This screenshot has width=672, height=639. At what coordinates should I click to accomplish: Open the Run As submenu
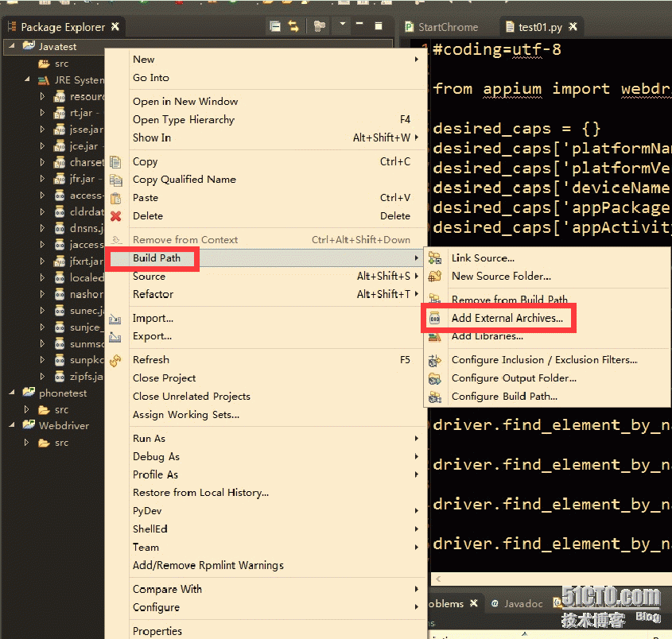click(x=266, y=439)
